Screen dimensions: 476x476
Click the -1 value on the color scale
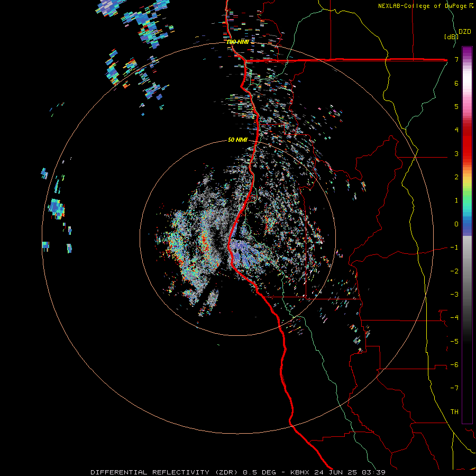tap(454, 248)
